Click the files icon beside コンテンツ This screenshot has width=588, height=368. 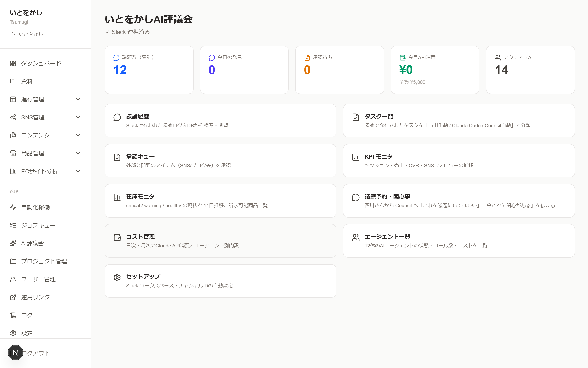[x=13, y=135]
